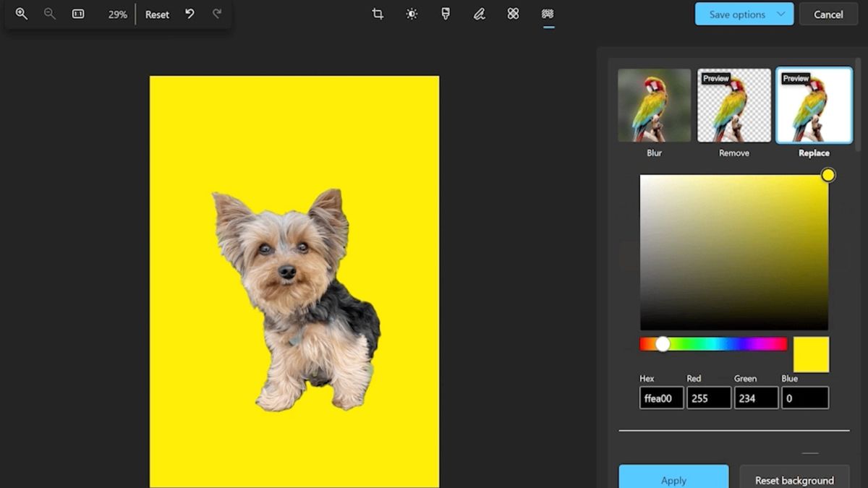Undo the last edit
Screen dimensions: 868x488
pyautogui.click(x=190, y=14)
